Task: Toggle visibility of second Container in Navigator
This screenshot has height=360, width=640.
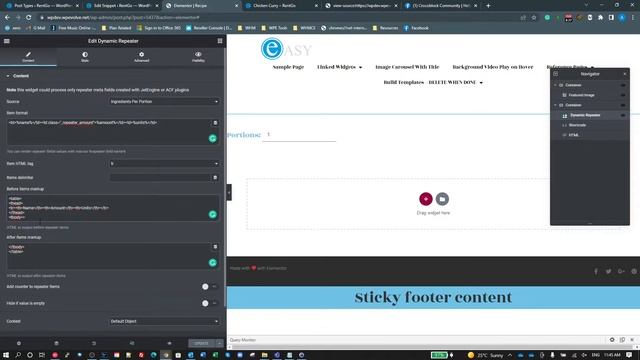Action: (623, 105)
